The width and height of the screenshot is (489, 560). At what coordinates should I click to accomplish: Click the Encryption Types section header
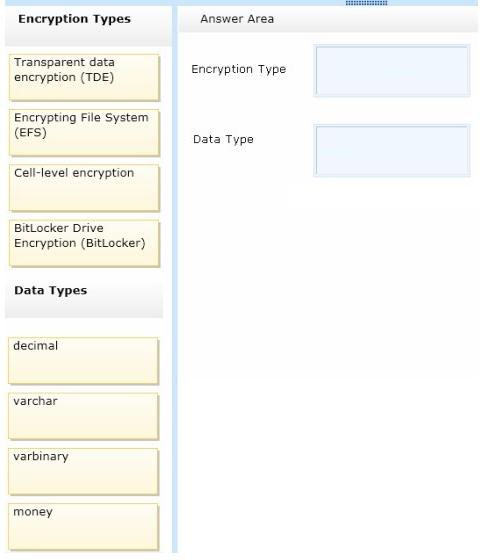[x=74, y=19]
